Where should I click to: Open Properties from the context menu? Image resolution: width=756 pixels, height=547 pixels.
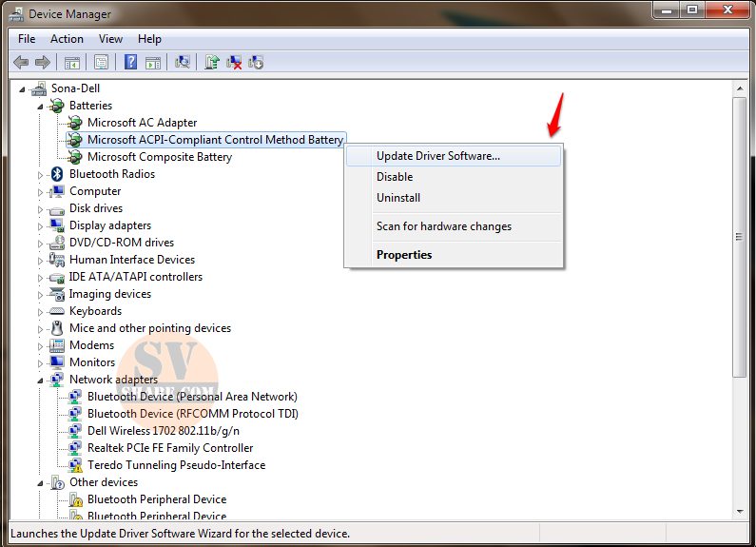coord(404,255)
